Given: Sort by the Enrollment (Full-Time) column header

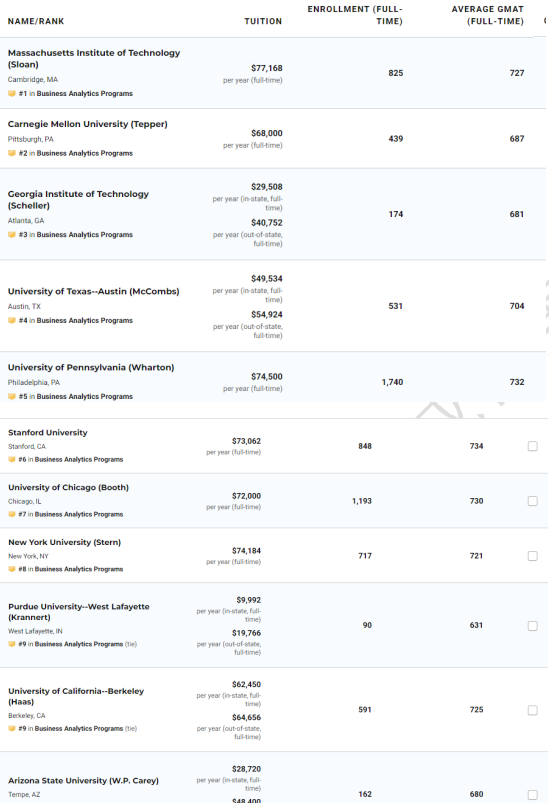Looking at the screenshot, I should tap(355, 15).
